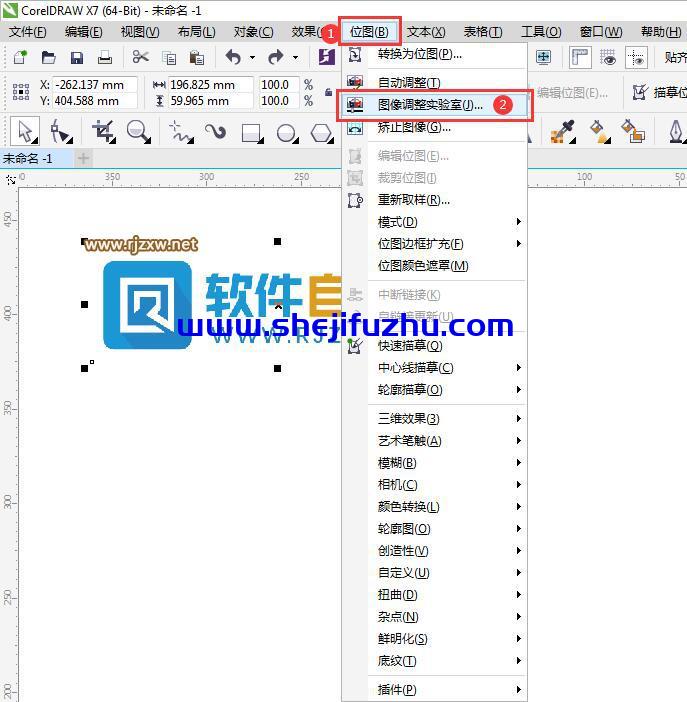Open the 帮助(H) menu
The image size is (687, 702).
(x=661, y=32)
